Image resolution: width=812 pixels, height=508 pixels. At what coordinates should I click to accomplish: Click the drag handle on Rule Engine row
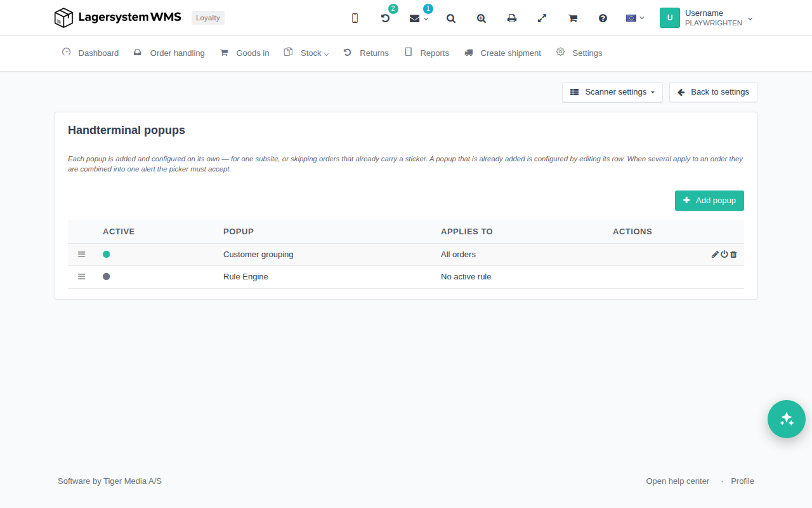(x=81, y=276)
